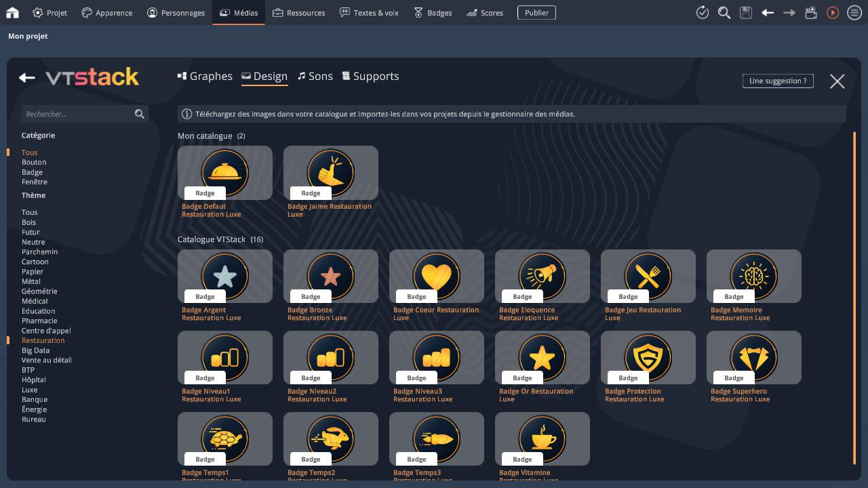
Task: Filter by Fenêtre category
Action: (x=35, y=182)
